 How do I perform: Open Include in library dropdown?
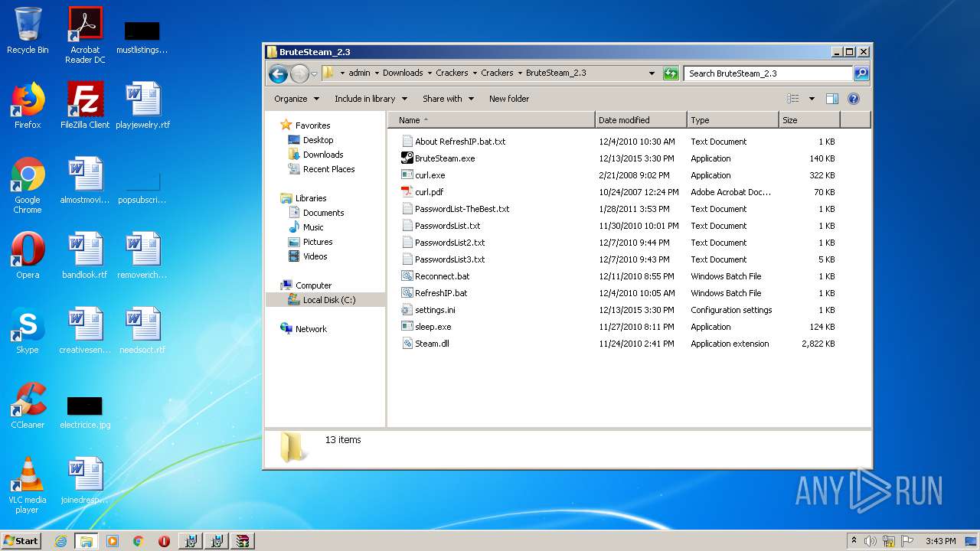pyautogui.click(x=371, y=99)
